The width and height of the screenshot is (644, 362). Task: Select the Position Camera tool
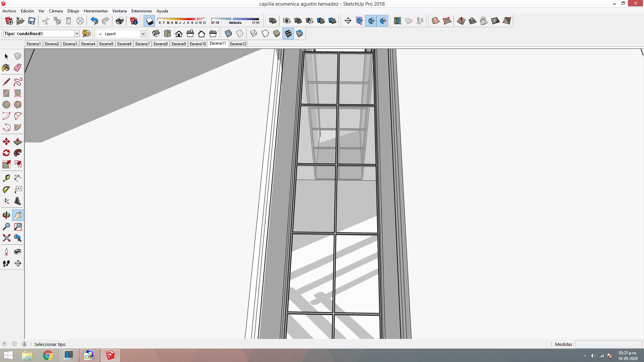(6, 252)
